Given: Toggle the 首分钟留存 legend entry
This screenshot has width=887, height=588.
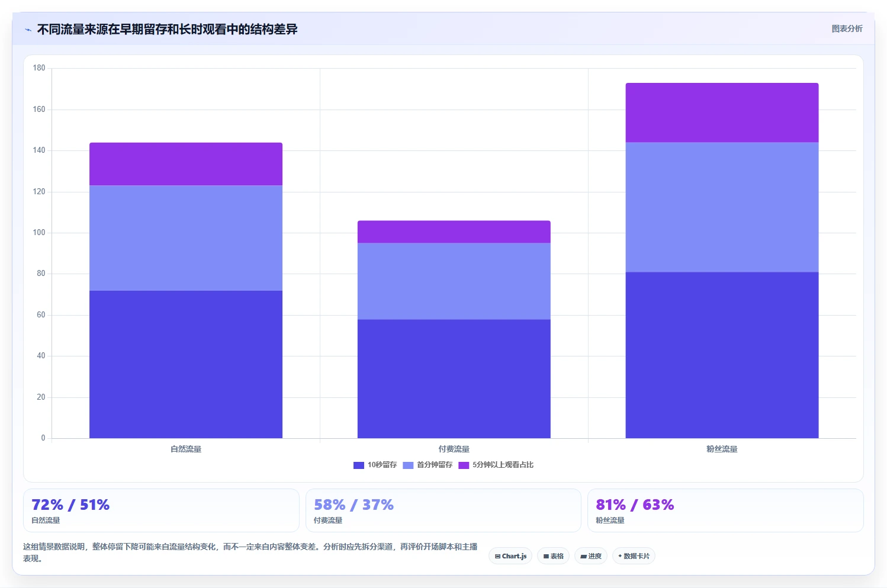Looking at the screenshot, I should click(428, 465).
